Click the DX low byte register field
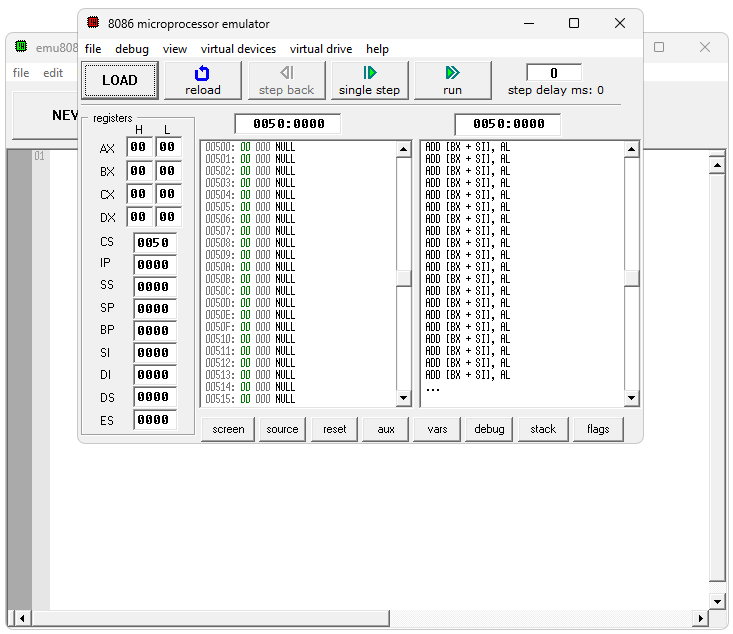Viewport: 733px width, 634px height. [x=168, y=216]
